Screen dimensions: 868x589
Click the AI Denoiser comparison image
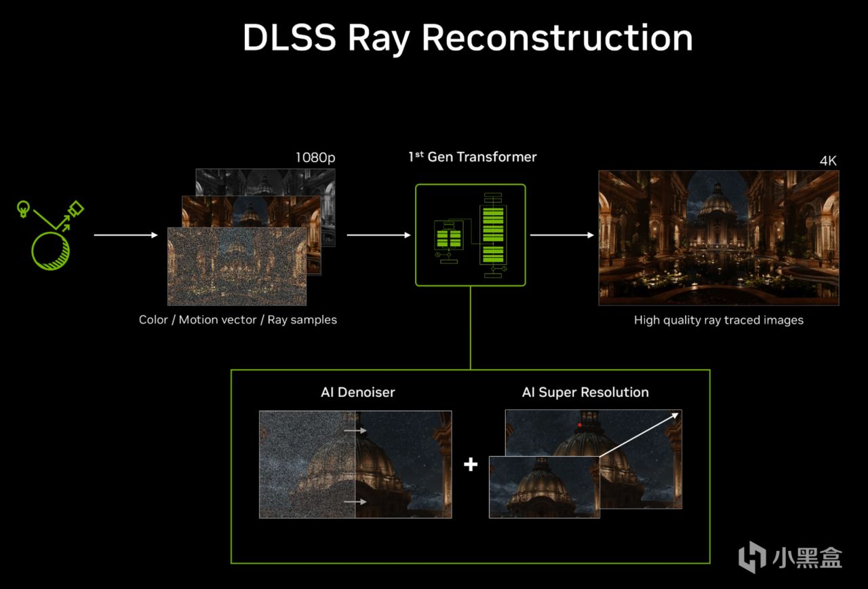[355, 464]
